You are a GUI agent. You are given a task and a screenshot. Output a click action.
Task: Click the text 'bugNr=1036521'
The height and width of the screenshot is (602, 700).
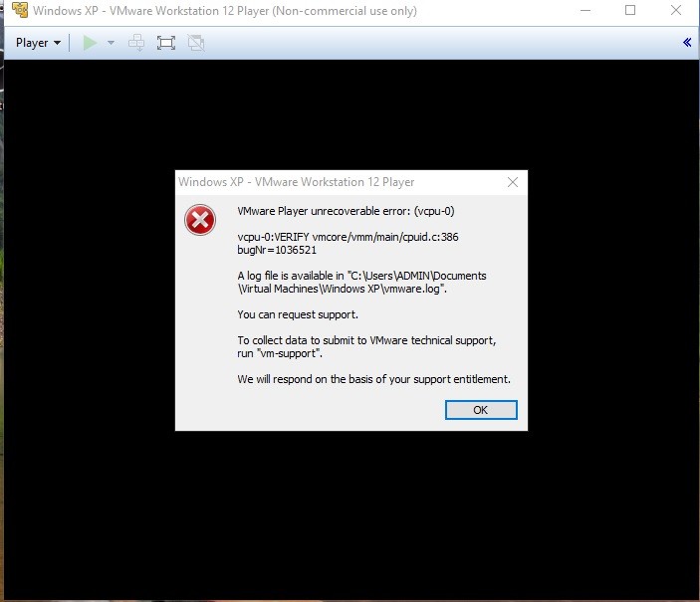click(277, 250)
